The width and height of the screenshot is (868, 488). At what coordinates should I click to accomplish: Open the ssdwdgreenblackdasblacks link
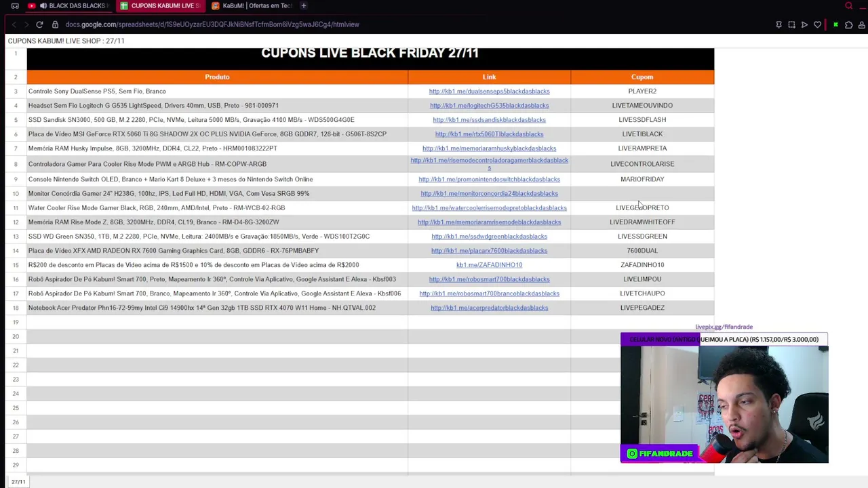click(x=489, y=237)
